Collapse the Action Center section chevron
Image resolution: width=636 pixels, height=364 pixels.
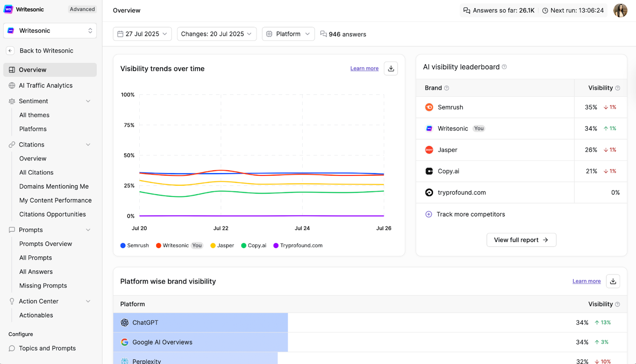[88, 301]
